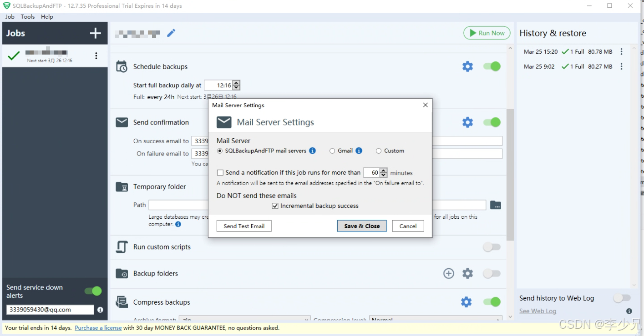Click the On failure email to field
This screenshot has width=644, height=336.
(x=347, y=154)
